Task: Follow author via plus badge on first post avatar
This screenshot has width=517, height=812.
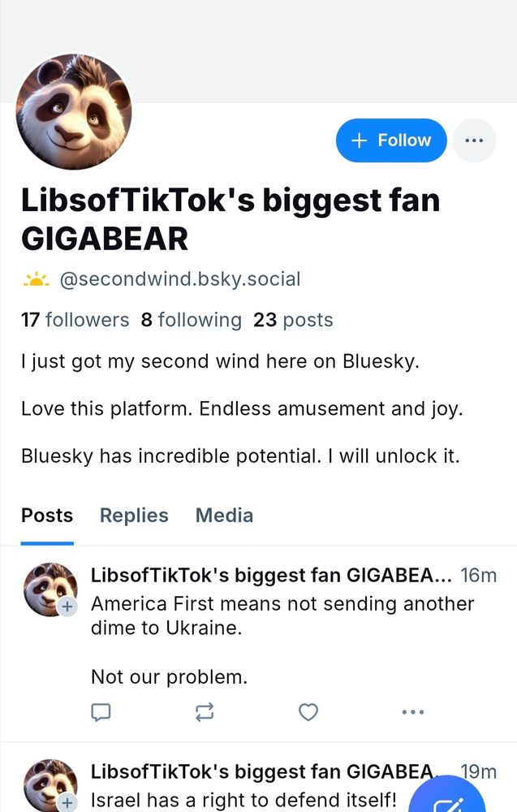Action: click(x=67, y=607)
